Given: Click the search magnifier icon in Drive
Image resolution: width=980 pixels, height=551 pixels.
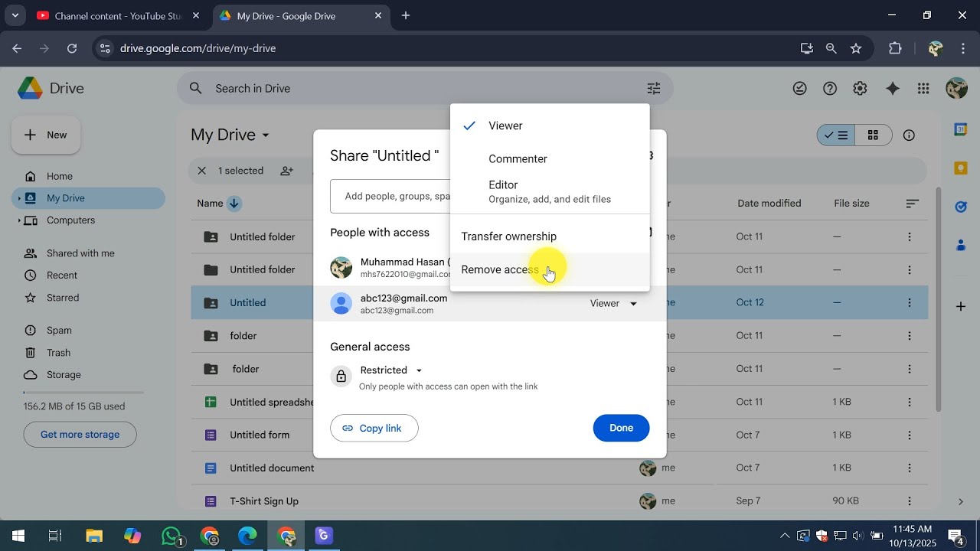Looking at the screenshot, I should (196, 89).
